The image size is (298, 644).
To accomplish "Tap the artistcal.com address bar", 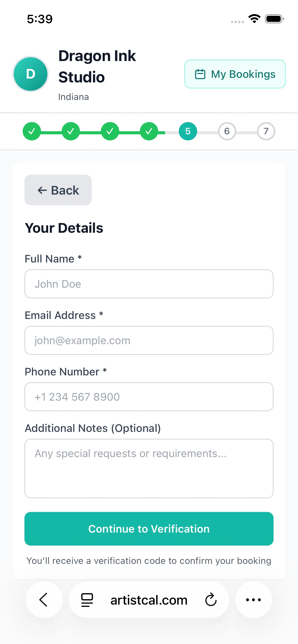I will (x=148, y=600).
